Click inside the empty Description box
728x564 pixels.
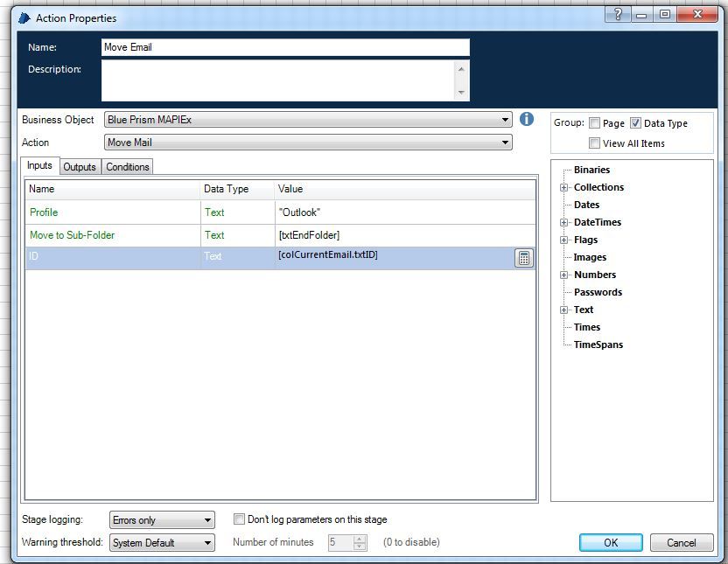[x=276, y=80]
